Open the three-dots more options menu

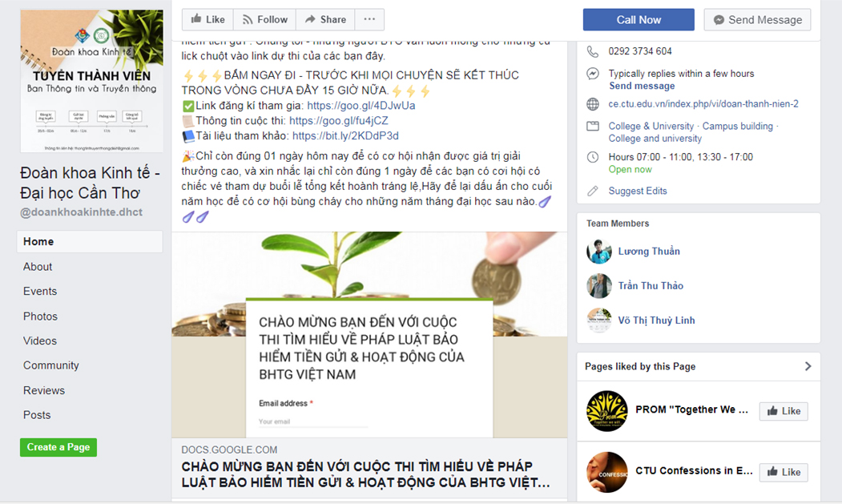[x=369, y=19]
